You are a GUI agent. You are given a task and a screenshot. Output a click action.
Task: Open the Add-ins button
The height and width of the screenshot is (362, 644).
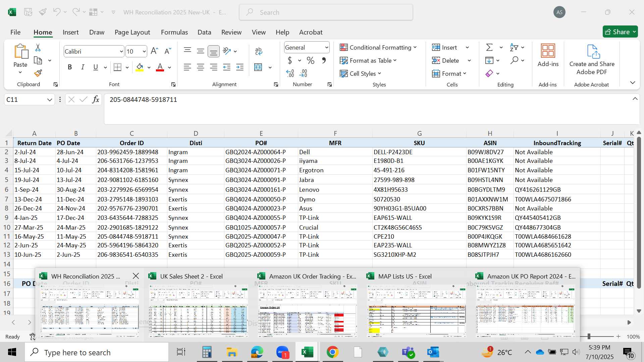[548, 55]
